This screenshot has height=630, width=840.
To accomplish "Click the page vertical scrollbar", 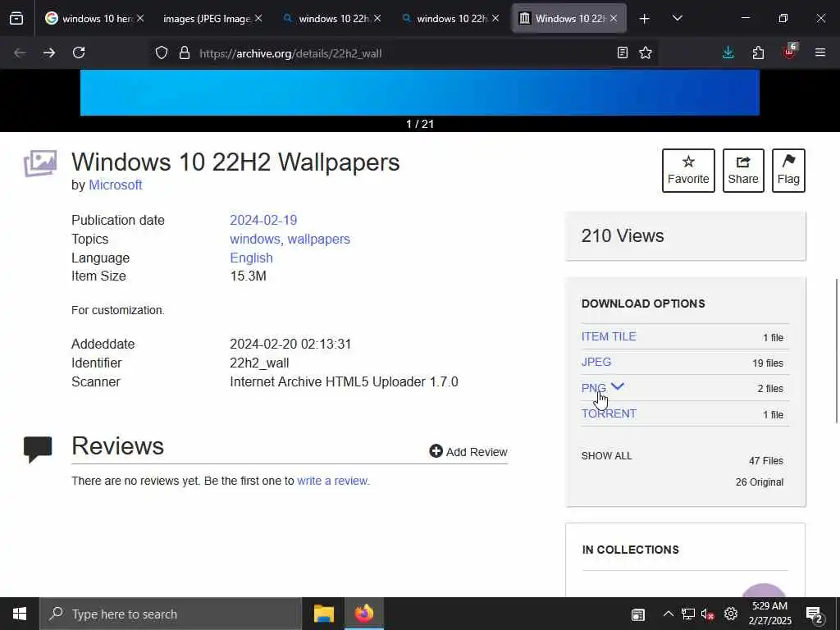I will 837,351.
